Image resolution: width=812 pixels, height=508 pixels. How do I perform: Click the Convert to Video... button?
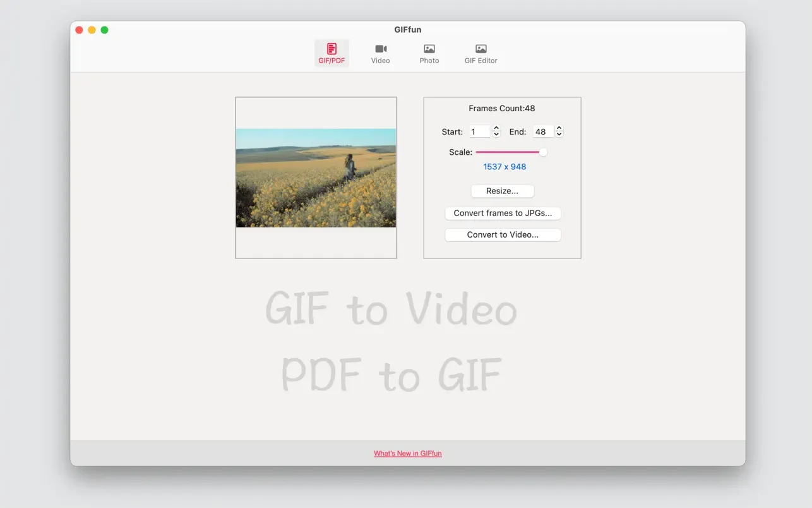[x=503, y=235]
